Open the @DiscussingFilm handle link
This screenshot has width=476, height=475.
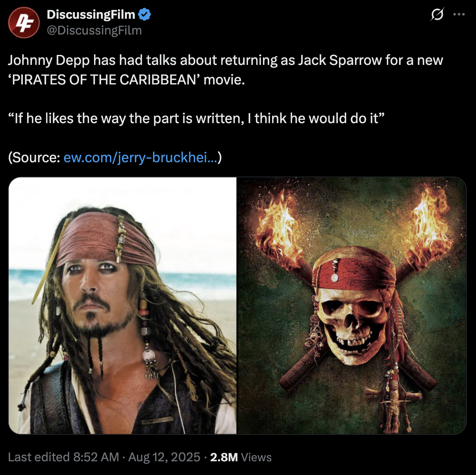pos(94,30)
